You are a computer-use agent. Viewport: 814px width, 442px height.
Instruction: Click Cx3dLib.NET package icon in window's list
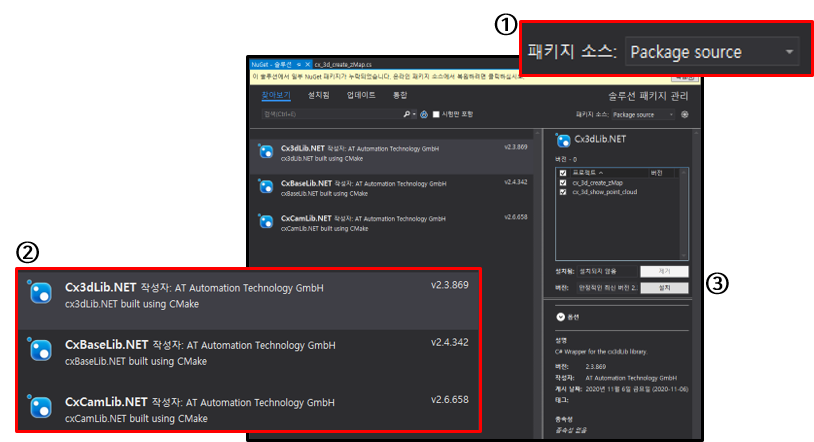[266, 151]
